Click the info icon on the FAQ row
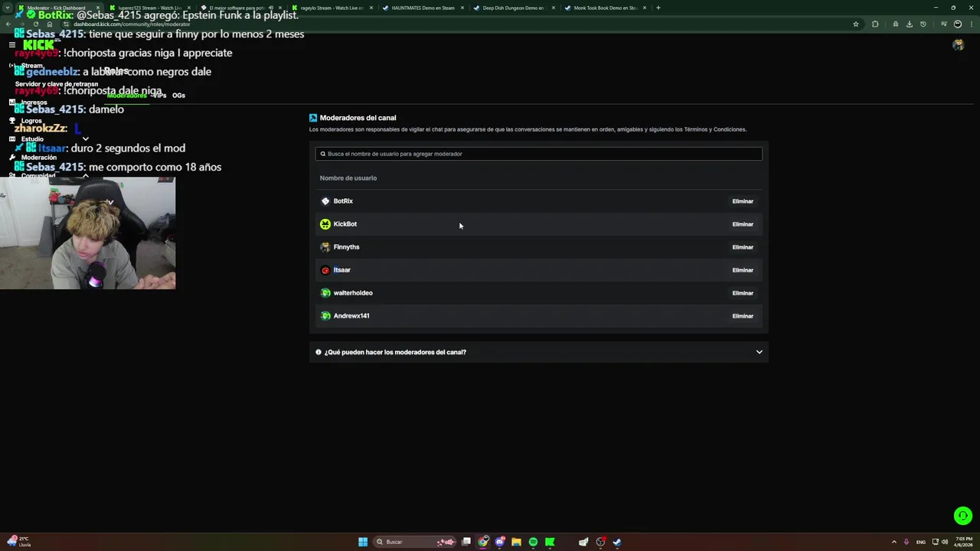Viewport: 980px width, 551px height. coord(318,352)
